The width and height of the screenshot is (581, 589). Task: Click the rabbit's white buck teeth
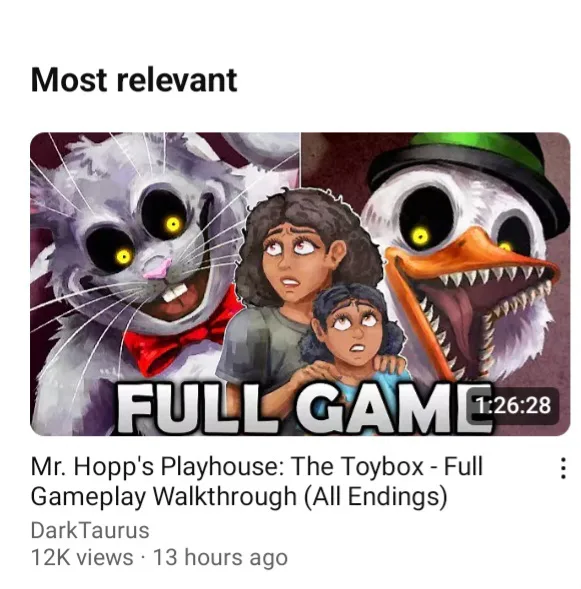tap(175, 293)
